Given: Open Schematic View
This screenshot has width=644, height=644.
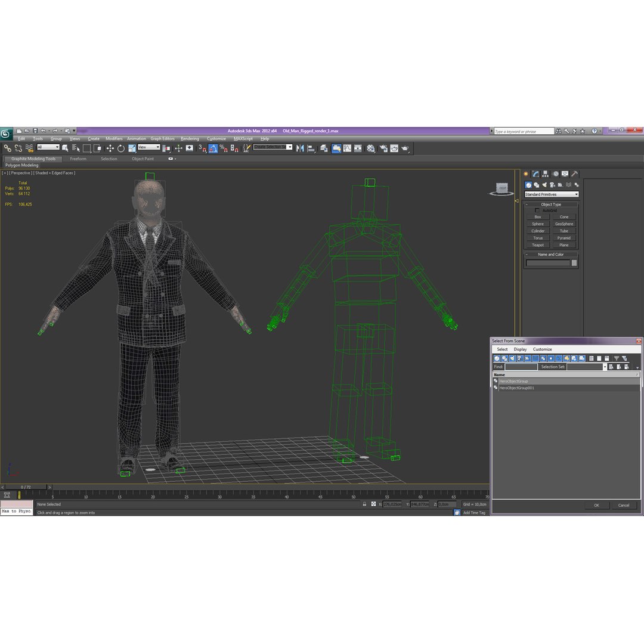Looking at the screenshot, I should 358,148.
